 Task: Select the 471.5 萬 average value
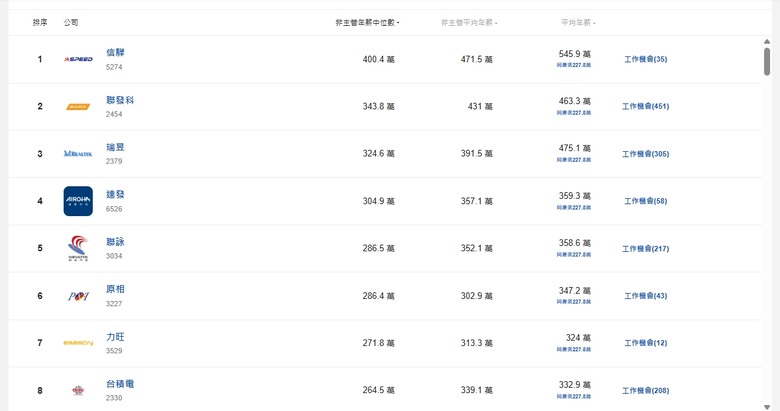[477, 59]
